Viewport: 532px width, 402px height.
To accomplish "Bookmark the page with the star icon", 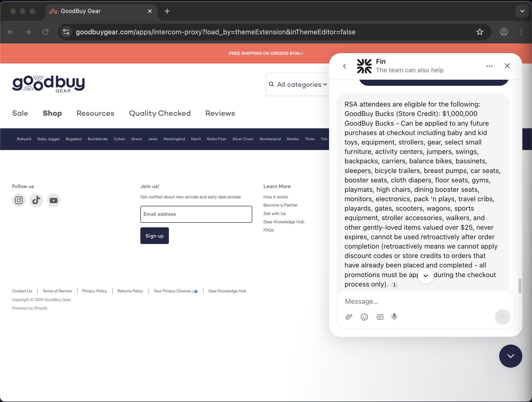I will (480, 32).
